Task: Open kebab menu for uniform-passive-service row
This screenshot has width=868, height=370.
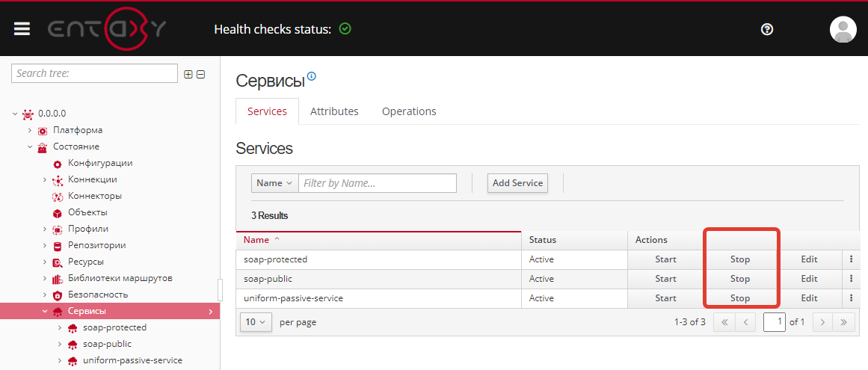Action: (x=851, y=298)
